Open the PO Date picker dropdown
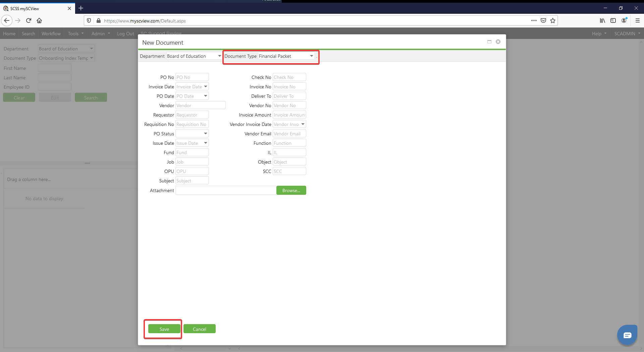This screenshot has width=644, height=352. point(206,96)
